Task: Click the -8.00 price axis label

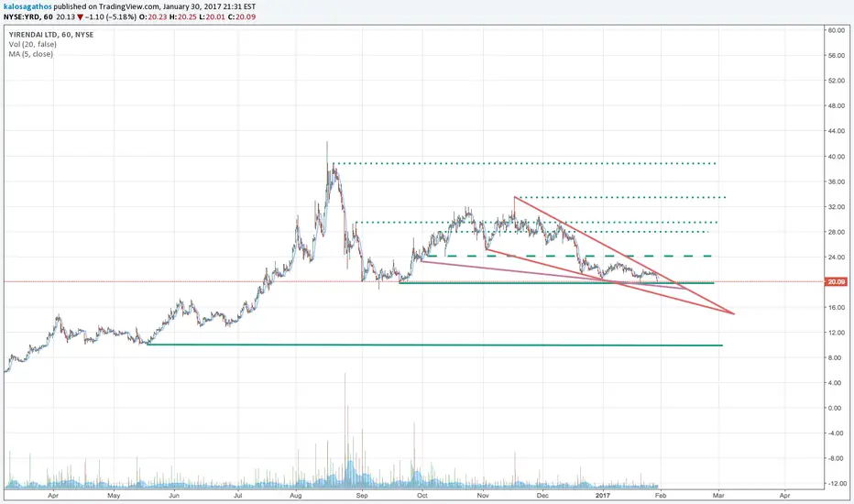Action: 836,459
